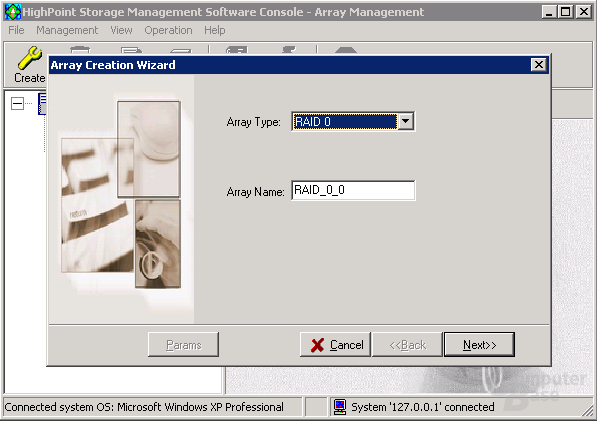Click the disabled <<Back button
The height and width of the screenshot is (421, 597).
407,344
